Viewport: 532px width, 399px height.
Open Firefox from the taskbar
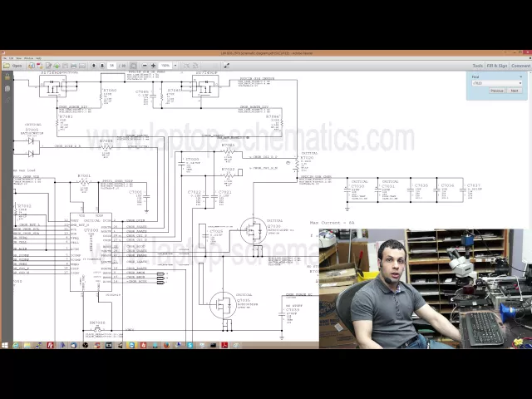[166, 346]
